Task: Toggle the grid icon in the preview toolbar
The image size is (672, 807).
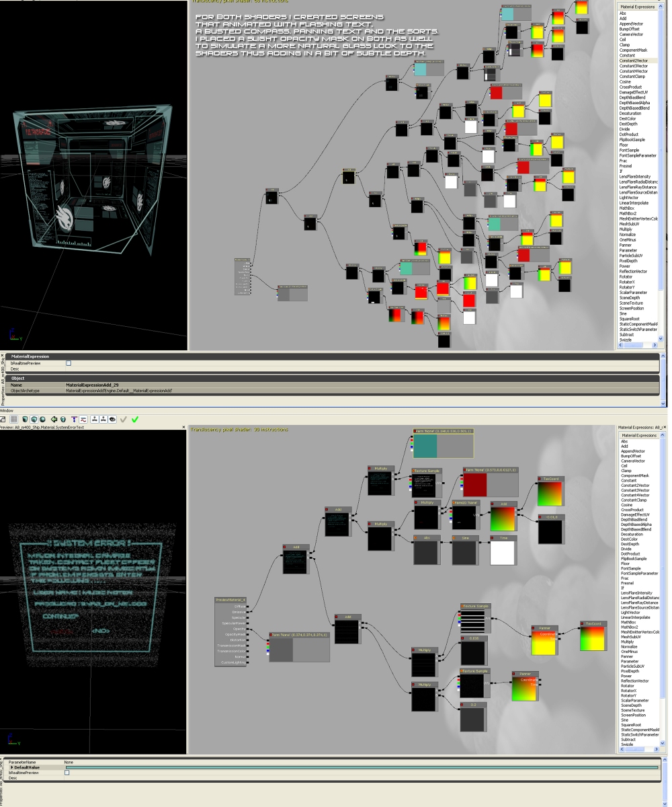Action: [13, 419]
